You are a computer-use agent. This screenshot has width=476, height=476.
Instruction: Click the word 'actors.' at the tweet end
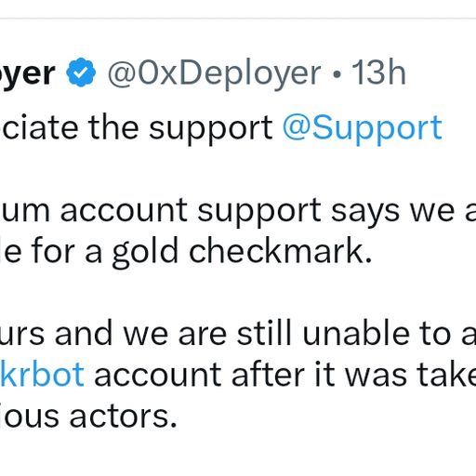tap(123, 416)
